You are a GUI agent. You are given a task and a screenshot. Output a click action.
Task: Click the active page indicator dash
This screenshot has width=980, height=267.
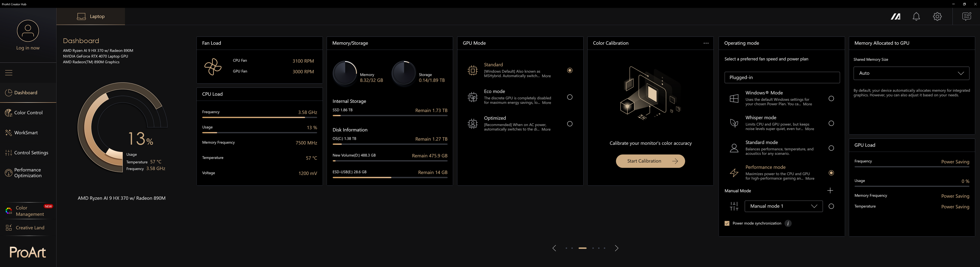click(x=582, y=248)
